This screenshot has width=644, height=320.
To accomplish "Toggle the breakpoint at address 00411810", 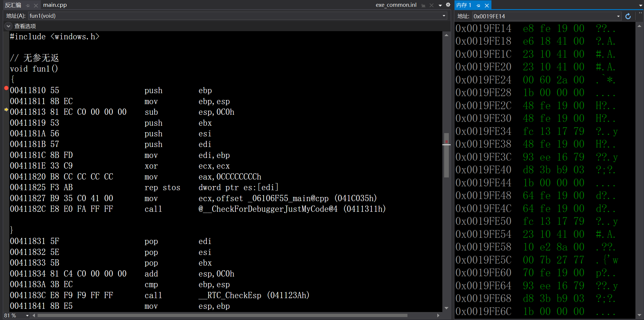I will point(6,88).
